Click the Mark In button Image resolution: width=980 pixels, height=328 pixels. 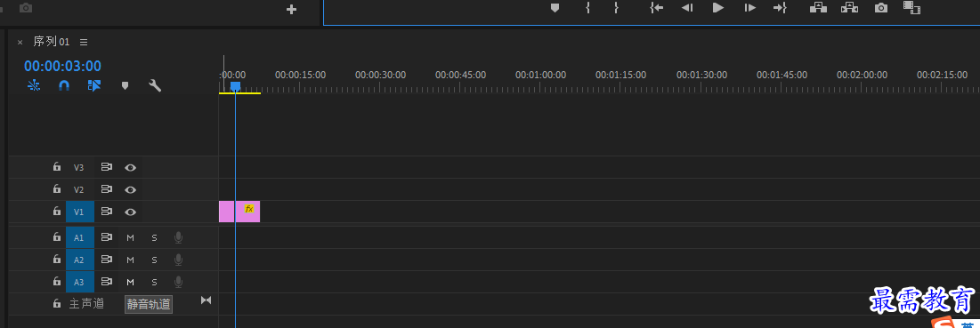588,7
